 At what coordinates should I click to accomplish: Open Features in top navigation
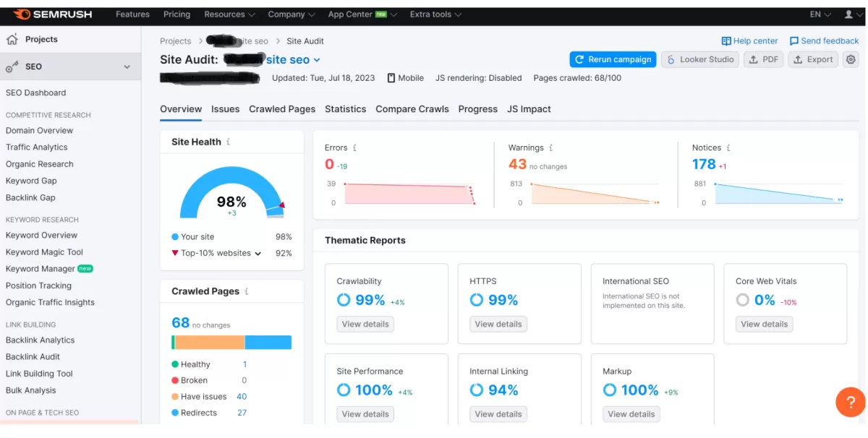(x=133, y=14)
